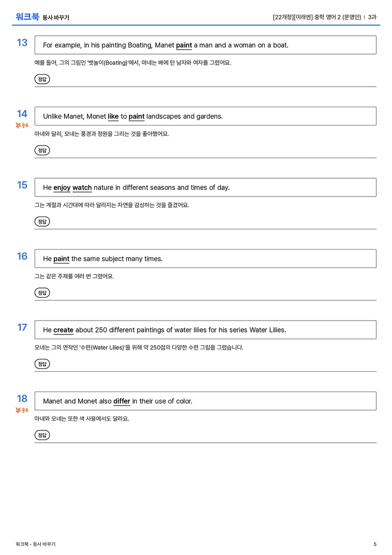The width and height of the screenshot is (392, 555).
Task: Click the underlined word 'like' in sentence 14
Action: click(113, 116)
